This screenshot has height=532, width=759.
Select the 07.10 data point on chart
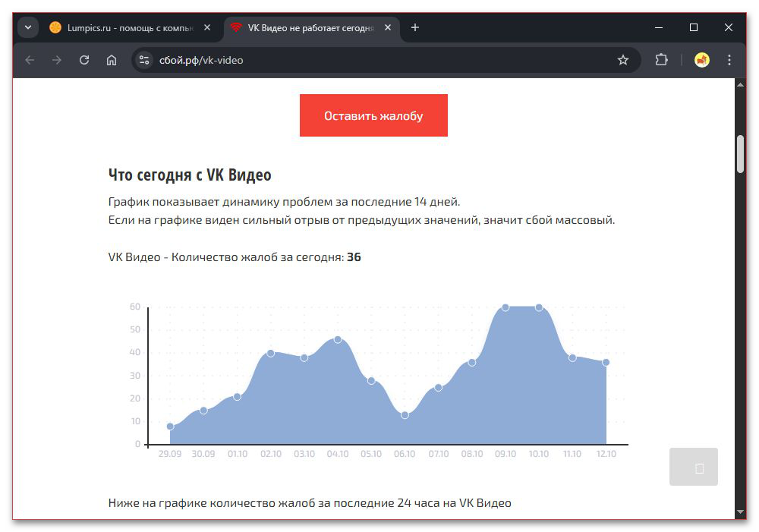pos(439,388)
